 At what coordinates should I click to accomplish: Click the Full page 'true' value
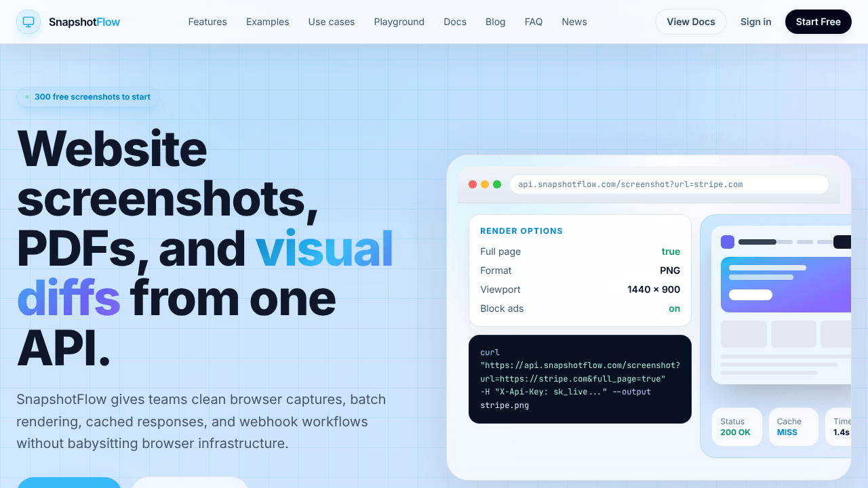[x=671, y=251]
